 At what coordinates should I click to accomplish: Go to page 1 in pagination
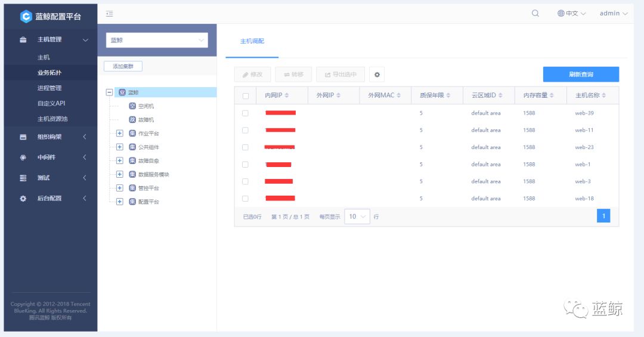603,216
